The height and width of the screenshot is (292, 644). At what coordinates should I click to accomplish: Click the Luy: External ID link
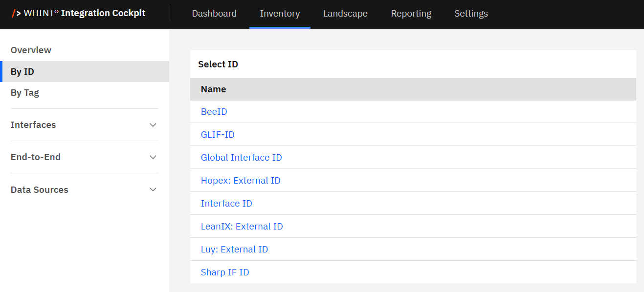coord(234,250)
